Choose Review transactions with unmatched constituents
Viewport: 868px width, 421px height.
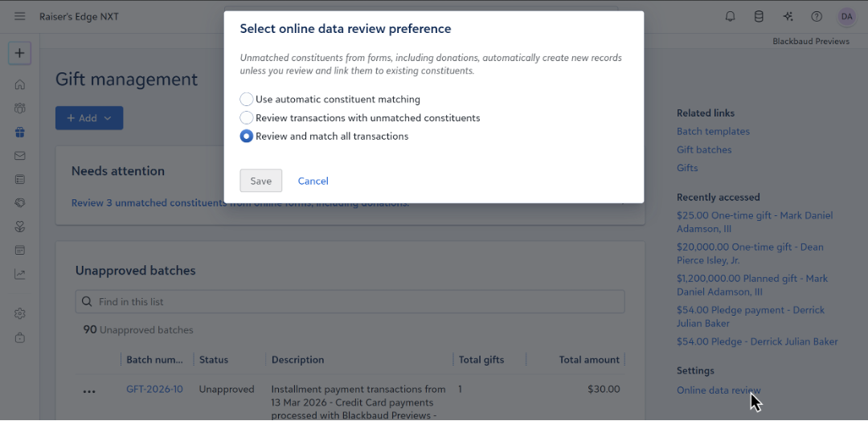(x=247, y=118)
